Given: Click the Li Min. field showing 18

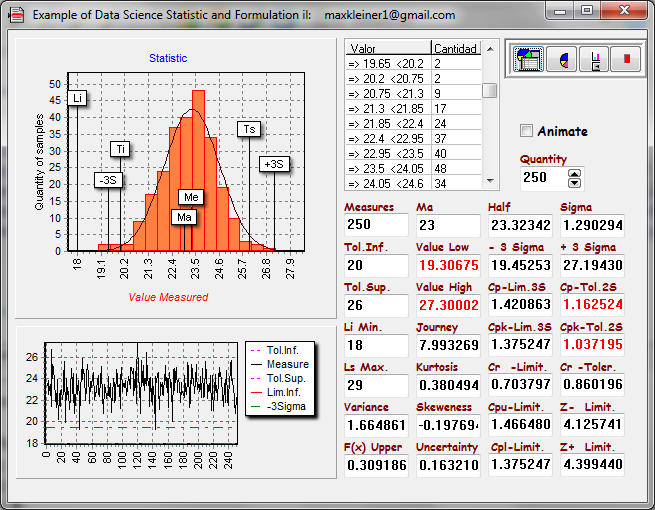Looking at the screenshot, I should 376,345.
